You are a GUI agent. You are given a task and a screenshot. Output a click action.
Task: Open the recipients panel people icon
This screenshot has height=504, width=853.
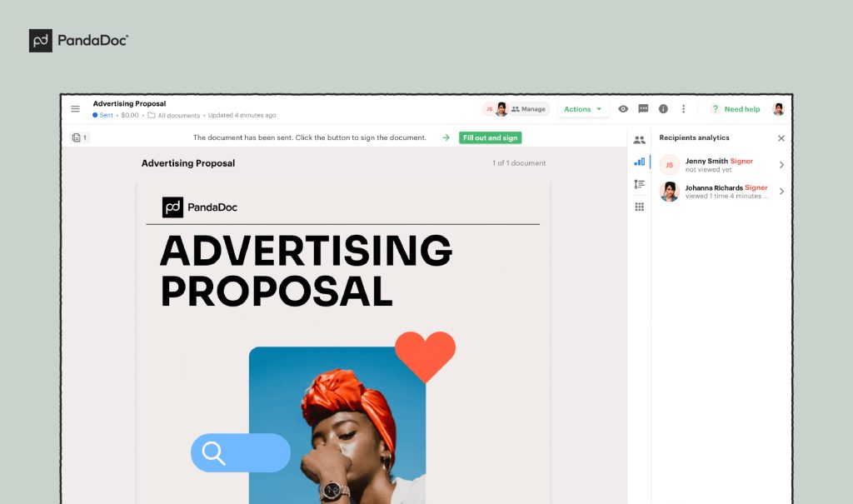click(639, 140)
